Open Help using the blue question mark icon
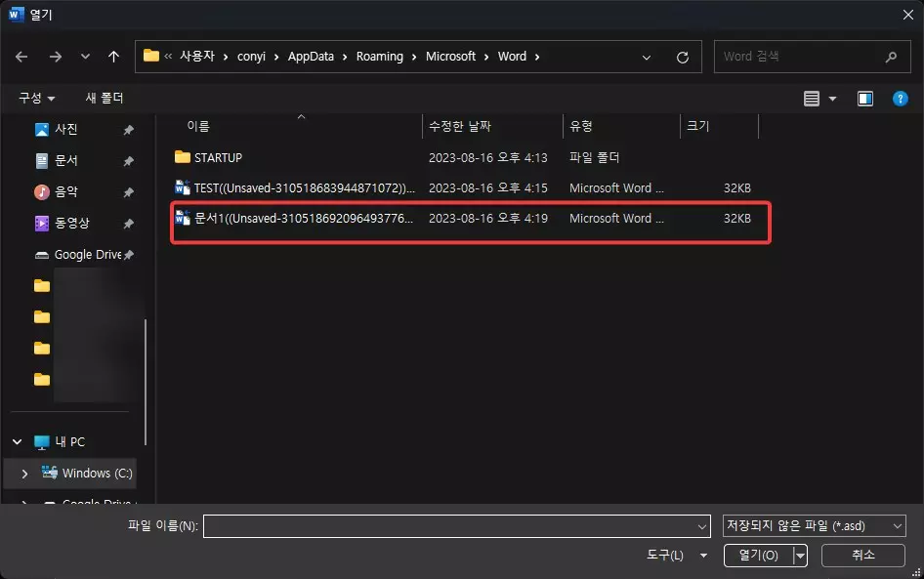Image resolution: width=924 pixels, height=579 pixels. 900,98
